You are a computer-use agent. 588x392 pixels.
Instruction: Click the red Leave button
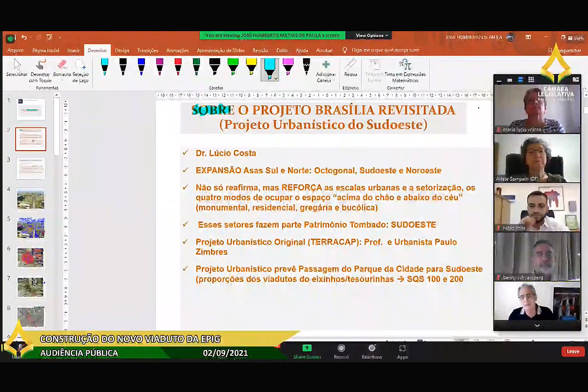click(573, 351)
